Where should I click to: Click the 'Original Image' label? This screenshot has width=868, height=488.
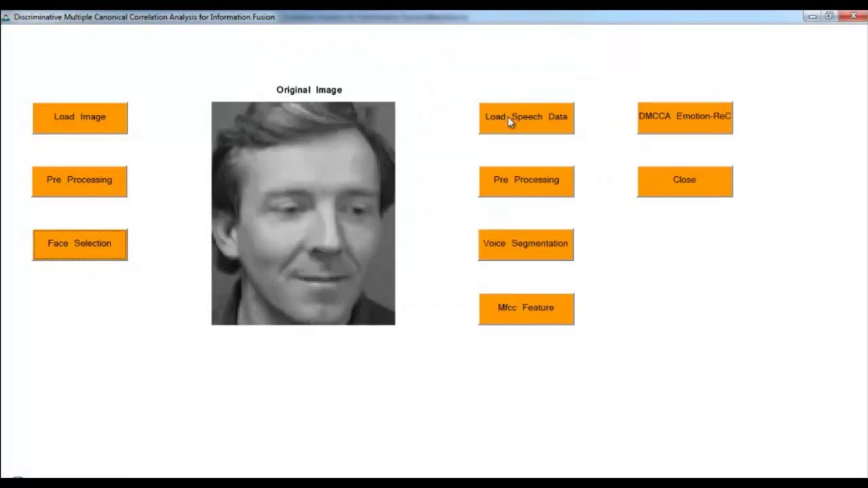[309, 89]
